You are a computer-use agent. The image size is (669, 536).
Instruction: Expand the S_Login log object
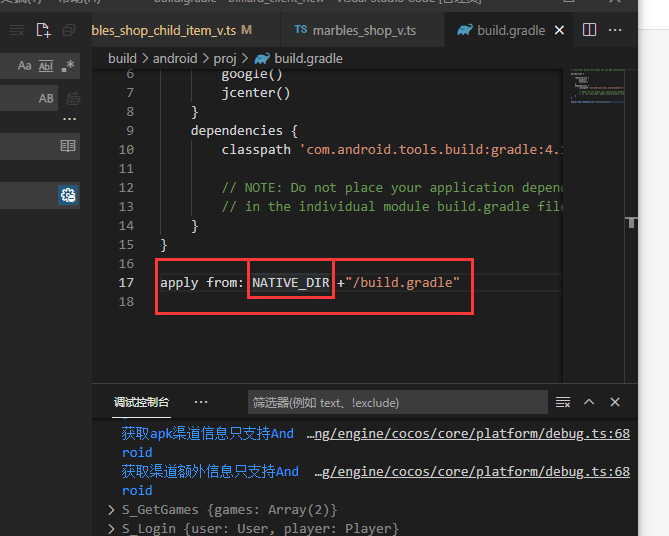click(111, 529)
